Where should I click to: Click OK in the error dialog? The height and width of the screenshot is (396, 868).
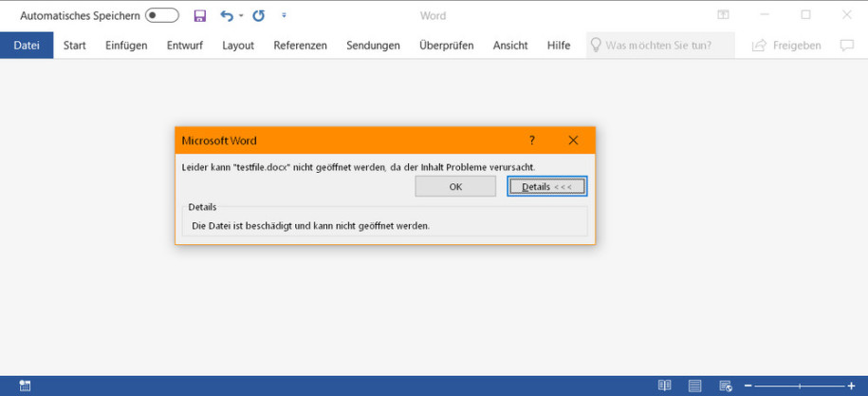pyautogui.click(x=455, y=187)
